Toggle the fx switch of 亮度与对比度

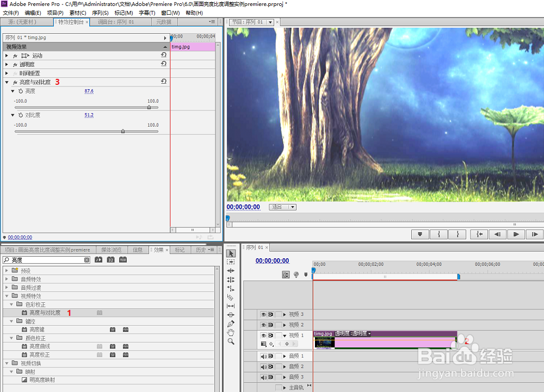[15, 83]
